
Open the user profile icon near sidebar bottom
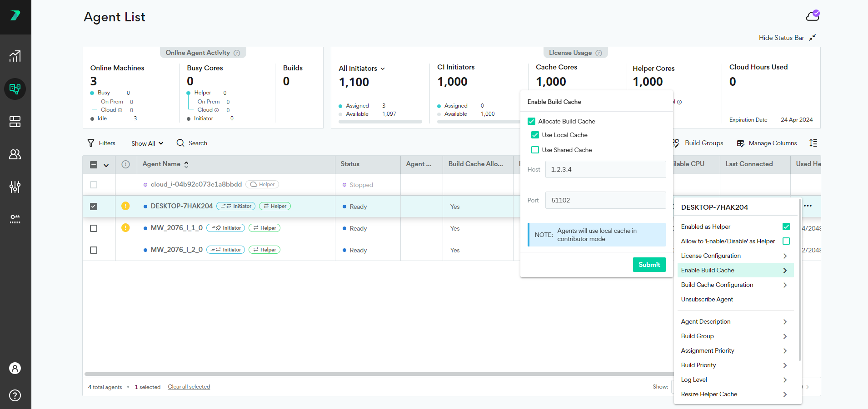[x=15, y=368]
